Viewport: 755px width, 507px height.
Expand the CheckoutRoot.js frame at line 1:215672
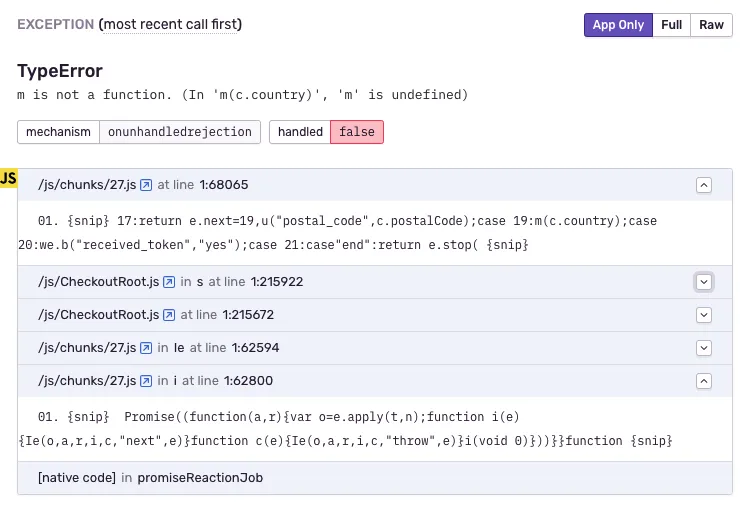point(704,315)
